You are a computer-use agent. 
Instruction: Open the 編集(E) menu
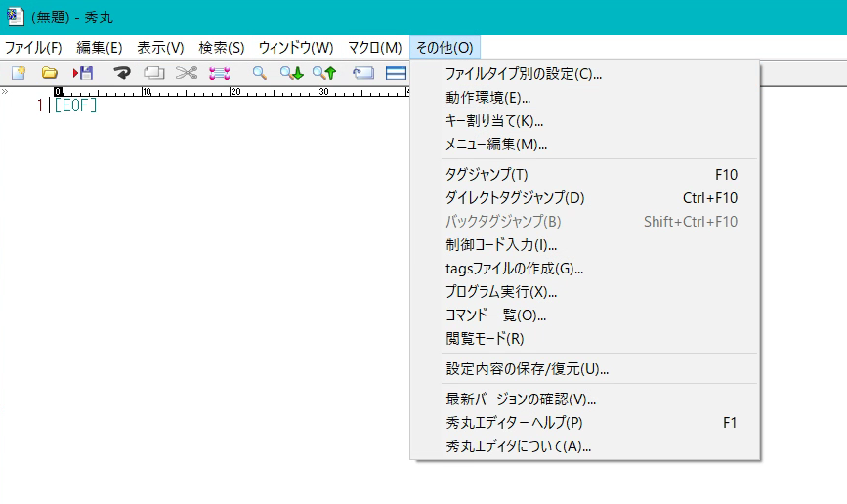click(100, 48)
